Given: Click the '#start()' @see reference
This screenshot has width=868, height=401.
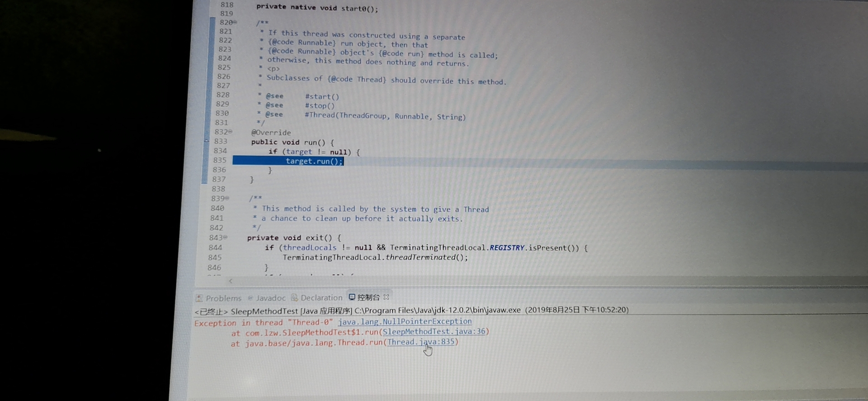Looking at the screenshot, I should pyautogui.click(x=322, y=96).
